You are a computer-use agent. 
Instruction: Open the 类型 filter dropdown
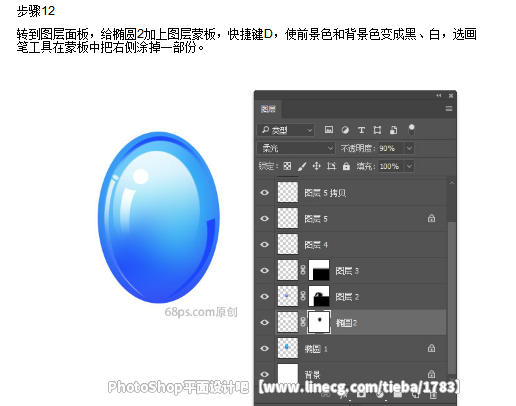click(286, 130)
